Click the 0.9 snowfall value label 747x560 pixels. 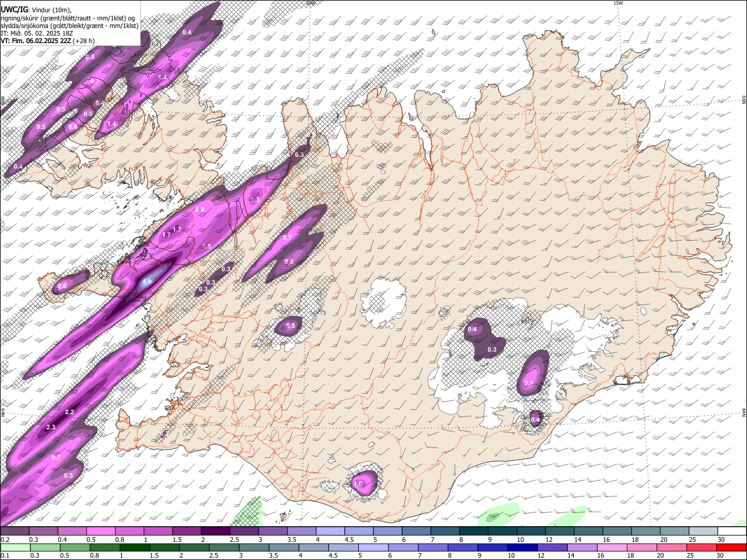click(x=200, y=209)
